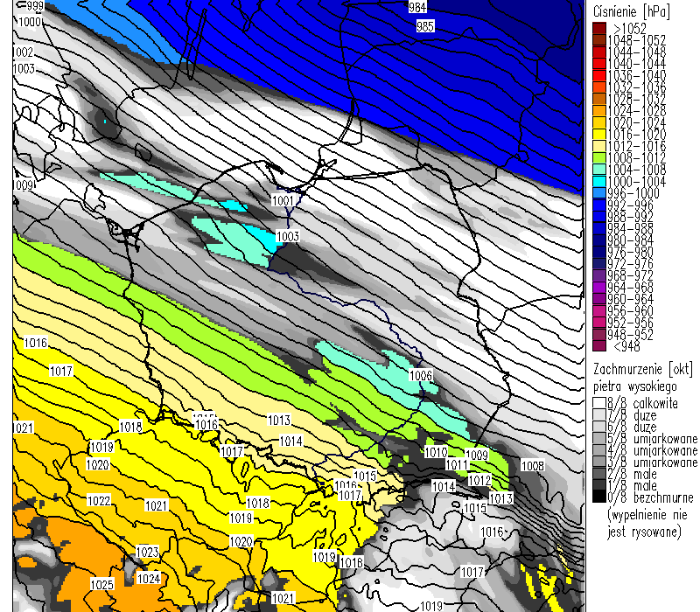700x612 pixels.
Task: Select the 1012-1016 pale yellow swatch
Action: click(599, 146)
